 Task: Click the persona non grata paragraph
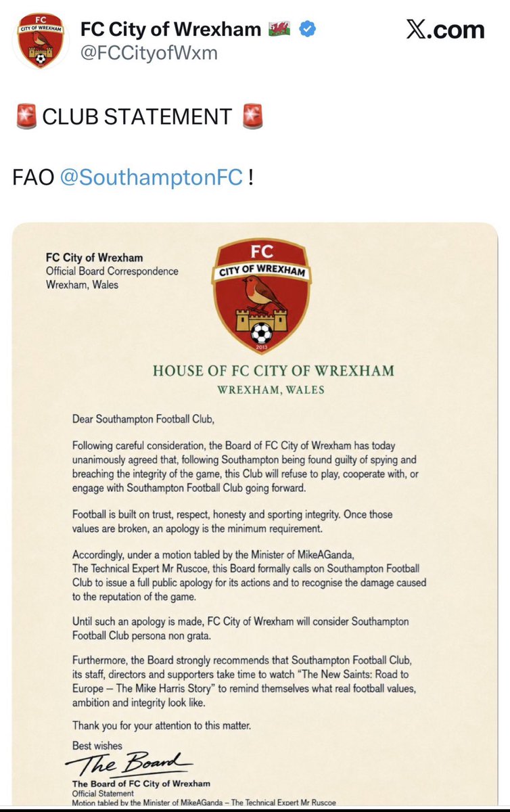241,627
